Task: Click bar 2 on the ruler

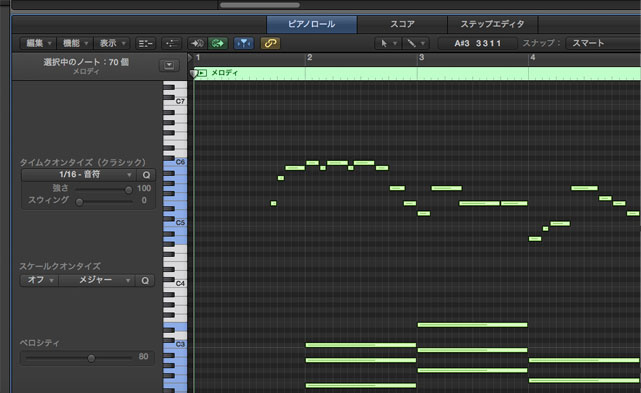Action: [309, 58]
